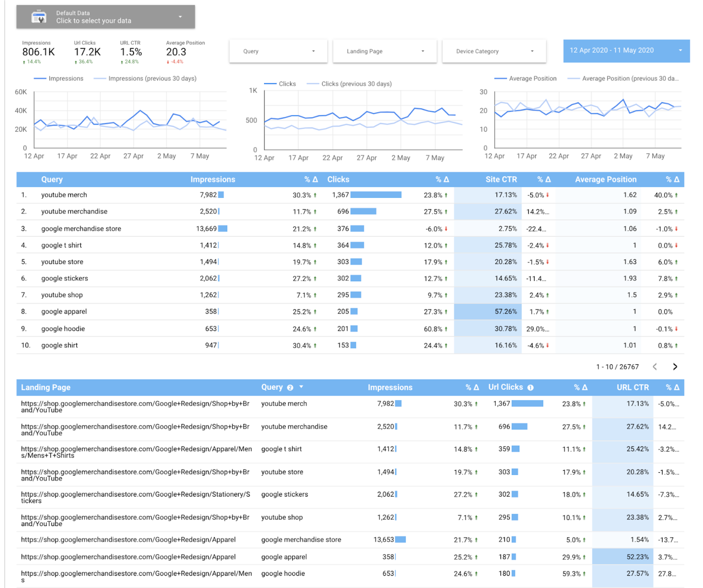Sort table by Average Position column header

[605, 179]
